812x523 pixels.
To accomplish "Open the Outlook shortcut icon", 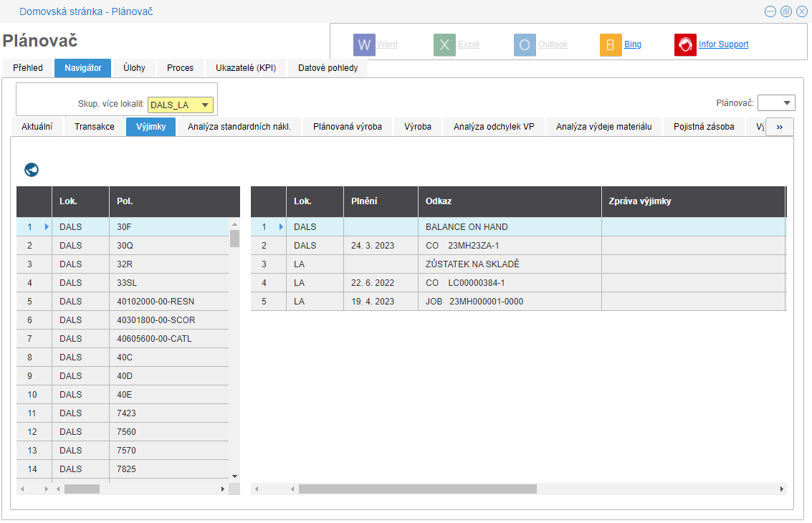I will click(525, 44).
